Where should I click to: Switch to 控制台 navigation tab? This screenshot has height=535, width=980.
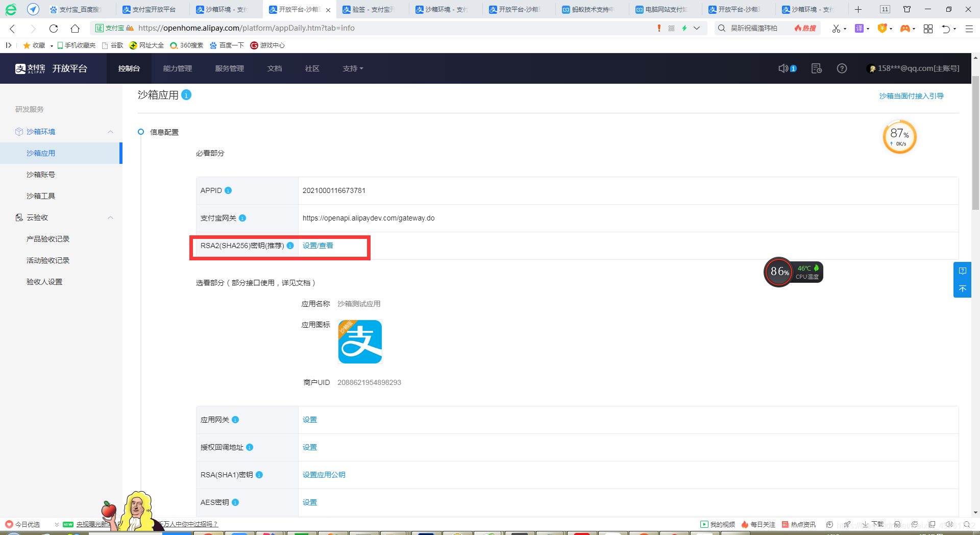tap(129, 68)
